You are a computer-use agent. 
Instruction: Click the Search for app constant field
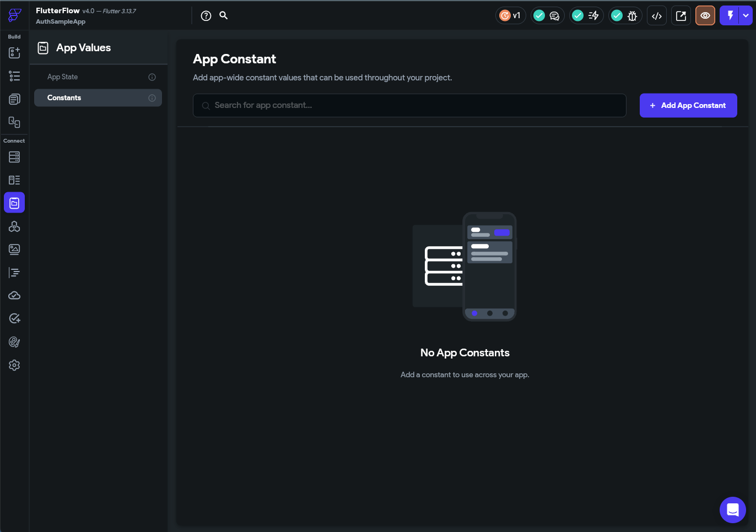(x=409, y=105)
